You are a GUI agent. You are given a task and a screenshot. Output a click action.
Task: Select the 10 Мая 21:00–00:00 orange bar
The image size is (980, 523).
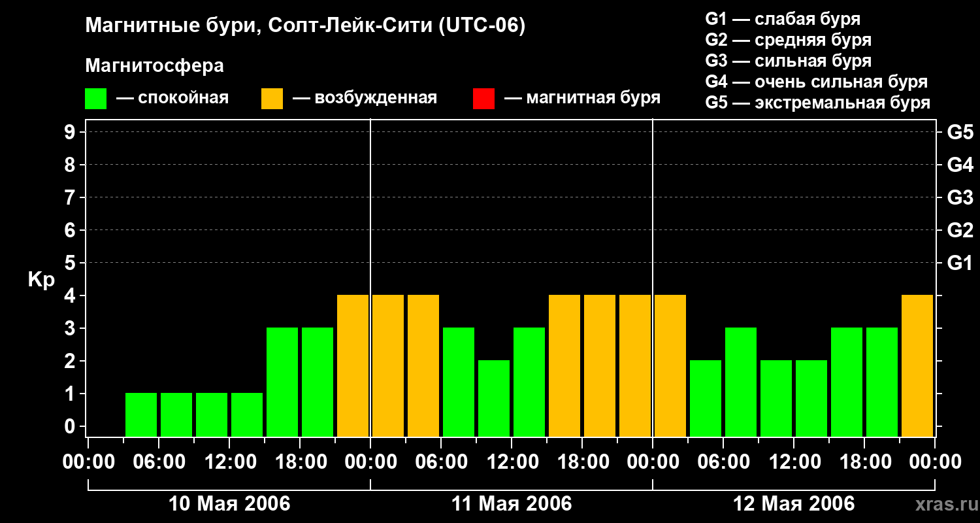[x=353, y=365]
